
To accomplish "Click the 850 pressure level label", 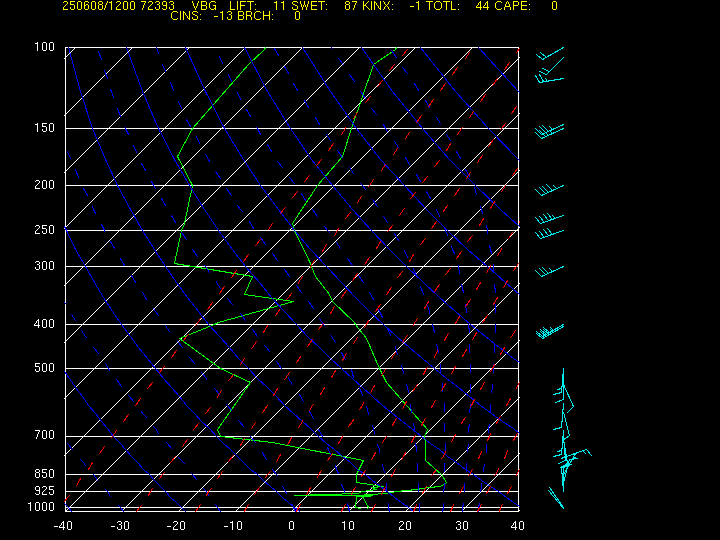I will click(45, 473).
